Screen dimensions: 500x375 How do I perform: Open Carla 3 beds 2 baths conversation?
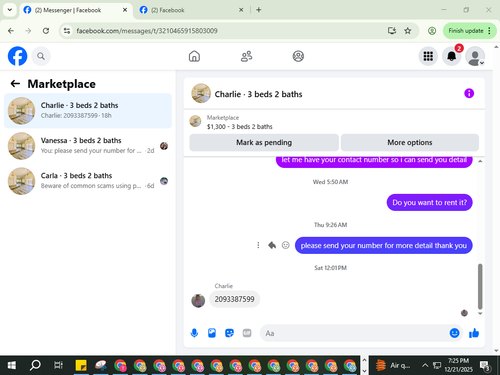[x=88, y=181]
